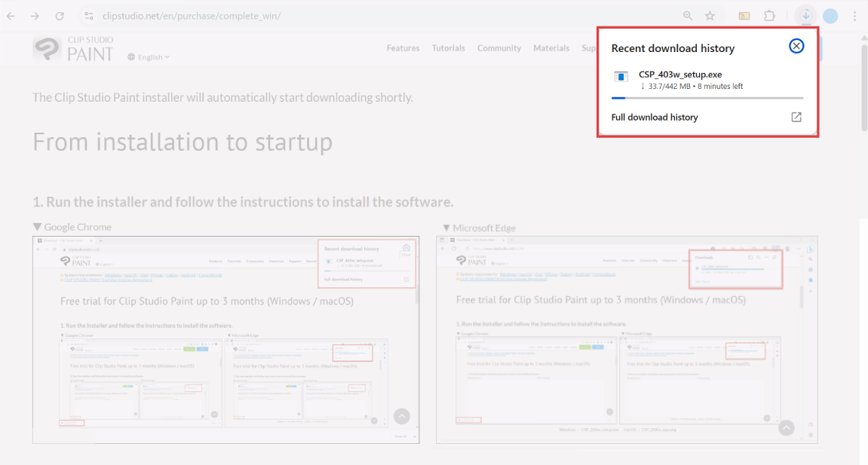868x465 pixels.
Task: Open the Chrome three-dot menu
Action: tap(854, 16)
